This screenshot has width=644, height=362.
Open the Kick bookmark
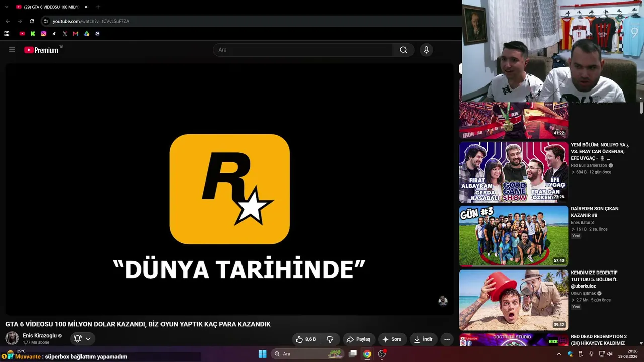coord(33,34)
